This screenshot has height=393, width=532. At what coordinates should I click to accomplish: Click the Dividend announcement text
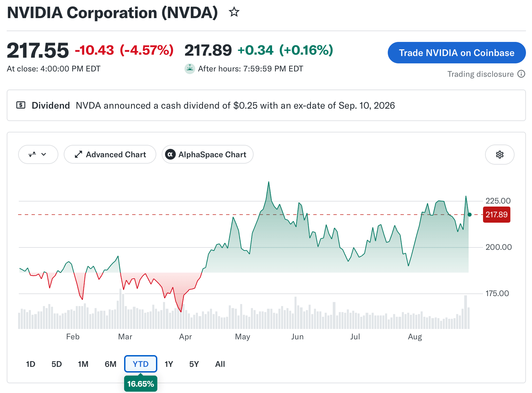[235, 105]
